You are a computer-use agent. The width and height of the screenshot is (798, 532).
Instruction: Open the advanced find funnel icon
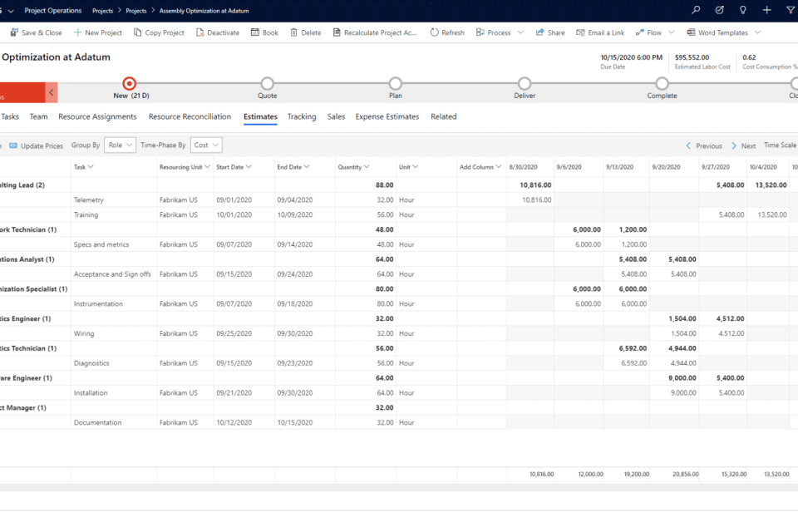coord(790,11)
